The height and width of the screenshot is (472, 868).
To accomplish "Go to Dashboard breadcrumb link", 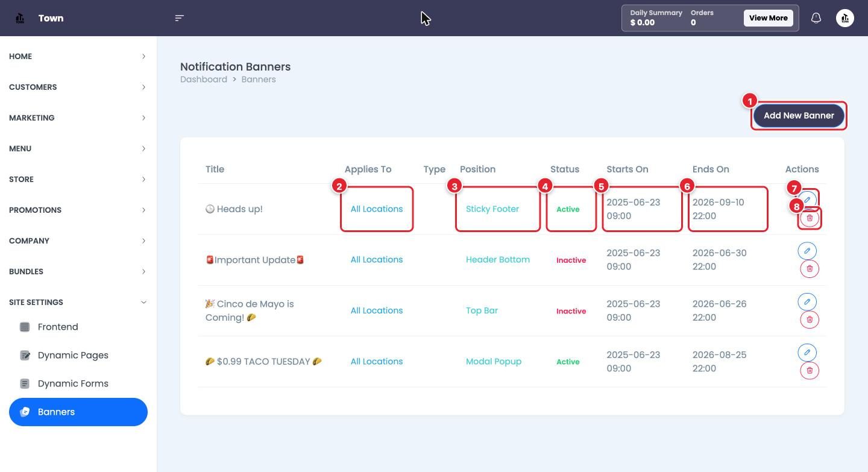I will coord(204,79).
